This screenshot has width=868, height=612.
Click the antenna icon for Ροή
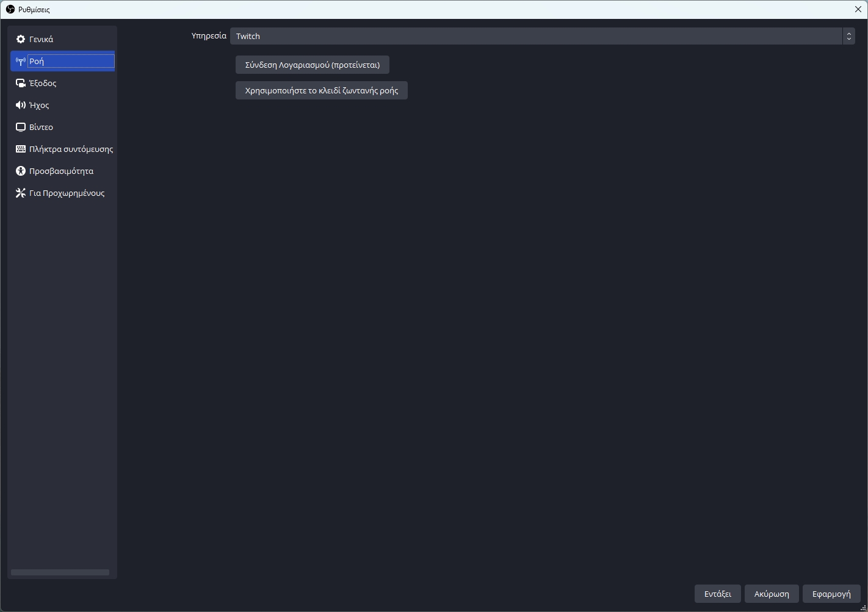click(21, 62)
